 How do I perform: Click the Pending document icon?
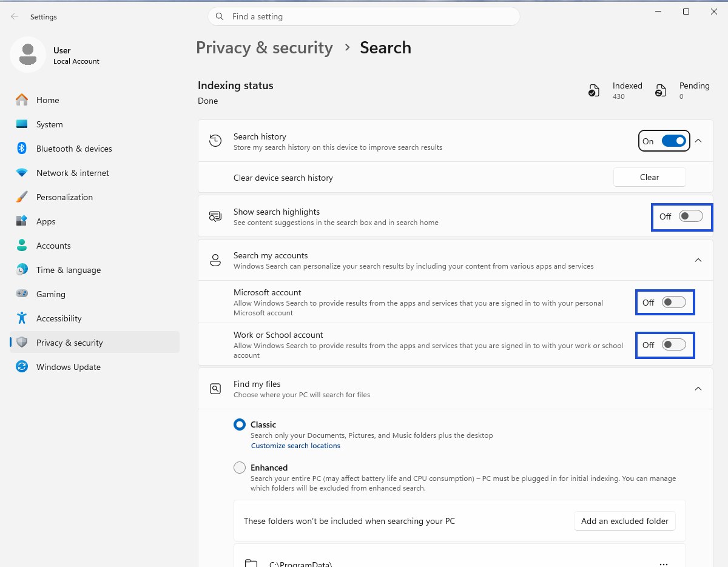point(661,91)
